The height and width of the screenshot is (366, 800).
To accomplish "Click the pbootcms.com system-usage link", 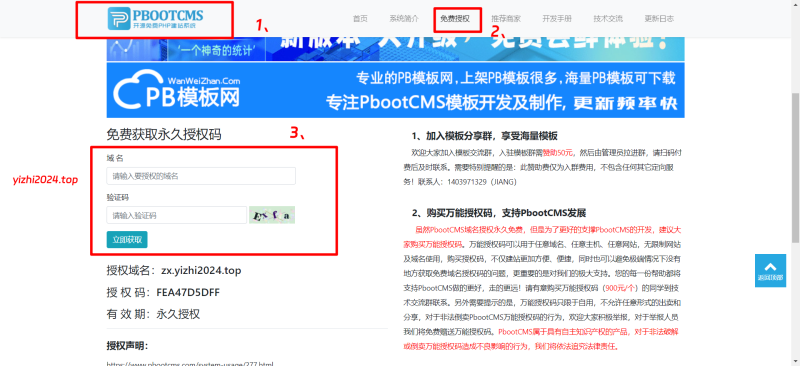I will pyautogui.click(x=190, y=364).
